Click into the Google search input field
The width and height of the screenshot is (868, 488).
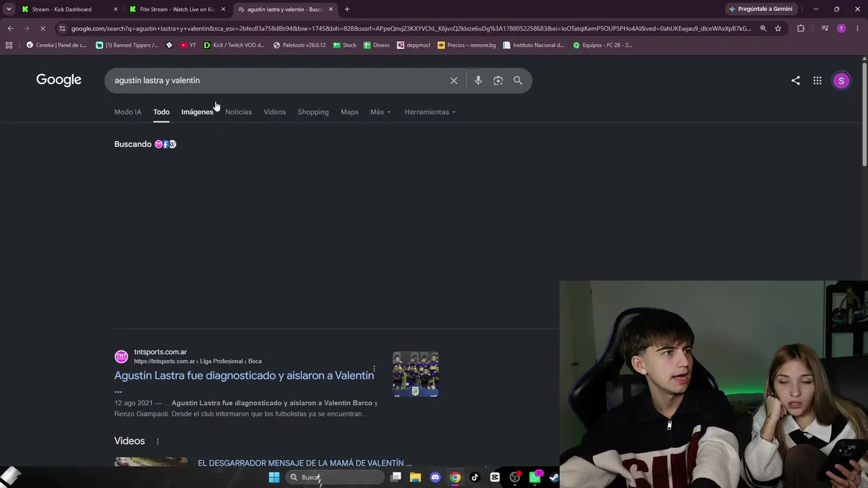[278, 81]
